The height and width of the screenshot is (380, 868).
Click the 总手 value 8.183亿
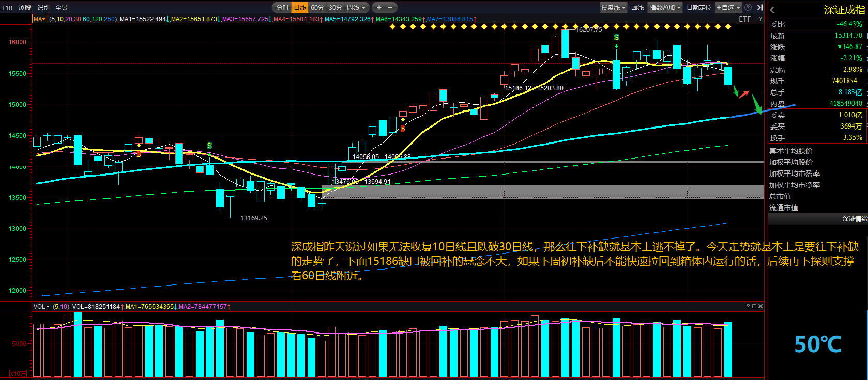point(850,92)
